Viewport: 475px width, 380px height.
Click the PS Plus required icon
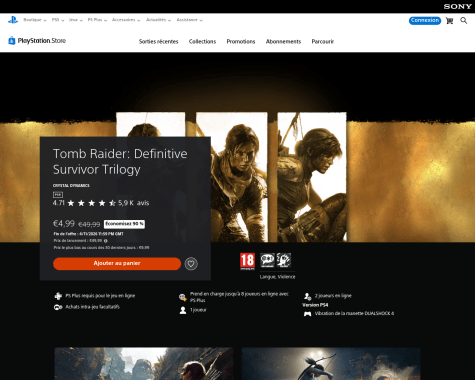click(58, 296)
